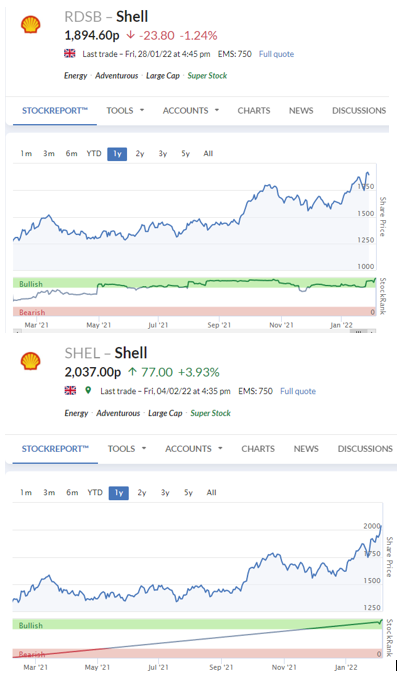Click the RDSB price 1,894.60p
402x682 pixels.
(x=92, y=36)
